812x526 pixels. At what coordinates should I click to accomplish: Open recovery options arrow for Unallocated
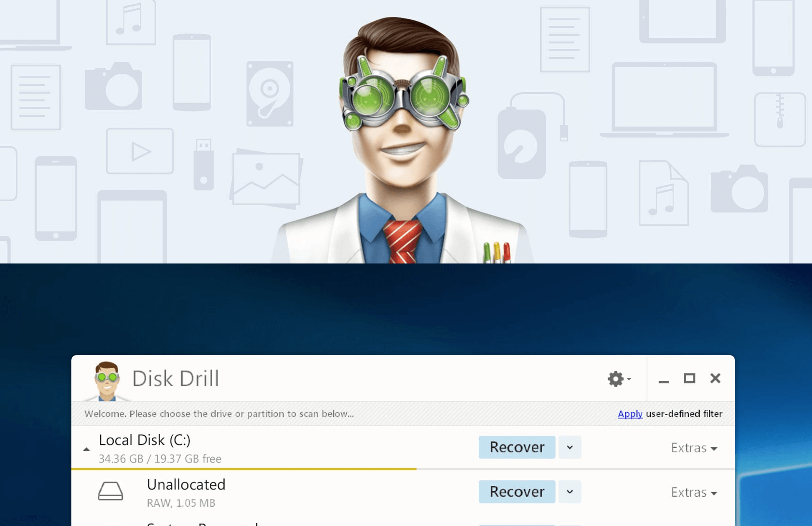click(x=569, y=492)
